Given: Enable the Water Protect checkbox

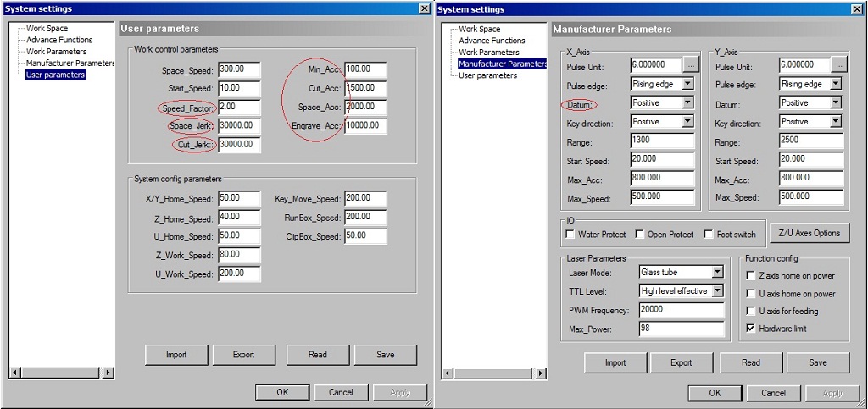Looking at the screenshot, I should tap(570, 235).
